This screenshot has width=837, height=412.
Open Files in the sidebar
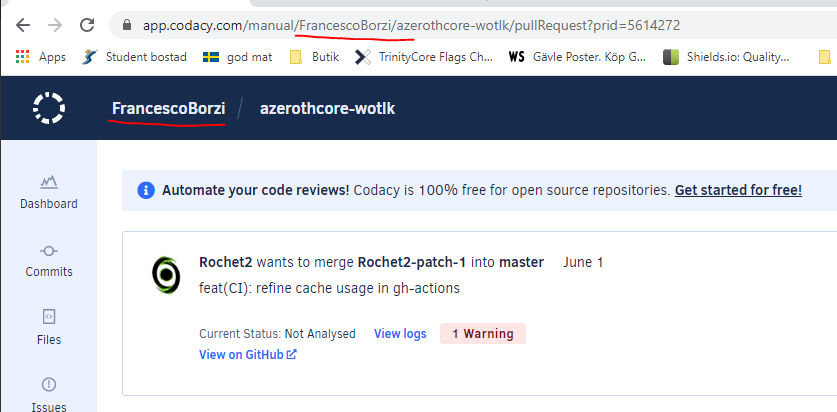click(x=49, y=328)
